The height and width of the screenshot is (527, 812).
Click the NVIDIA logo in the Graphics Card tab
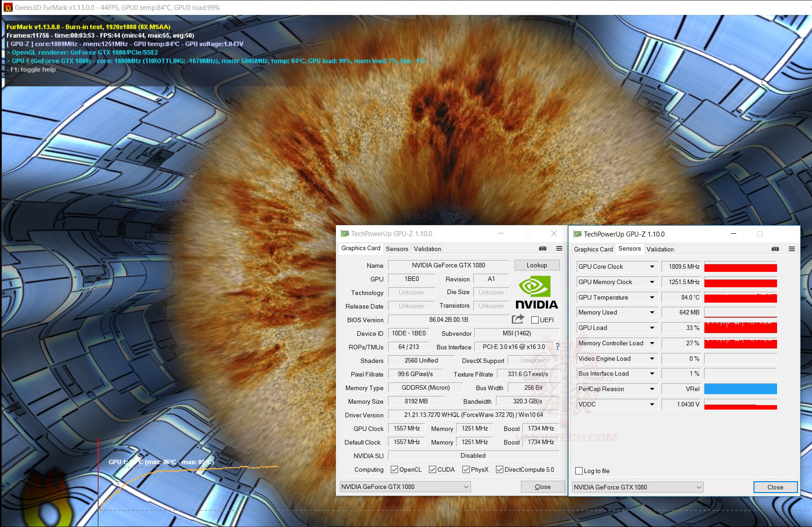537,292
